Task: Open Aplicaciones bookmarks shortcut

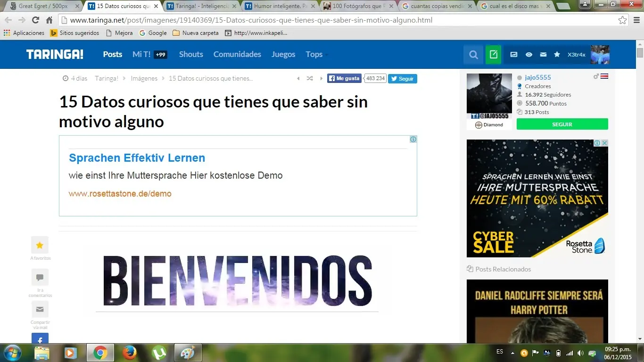Action: point(24,33)
